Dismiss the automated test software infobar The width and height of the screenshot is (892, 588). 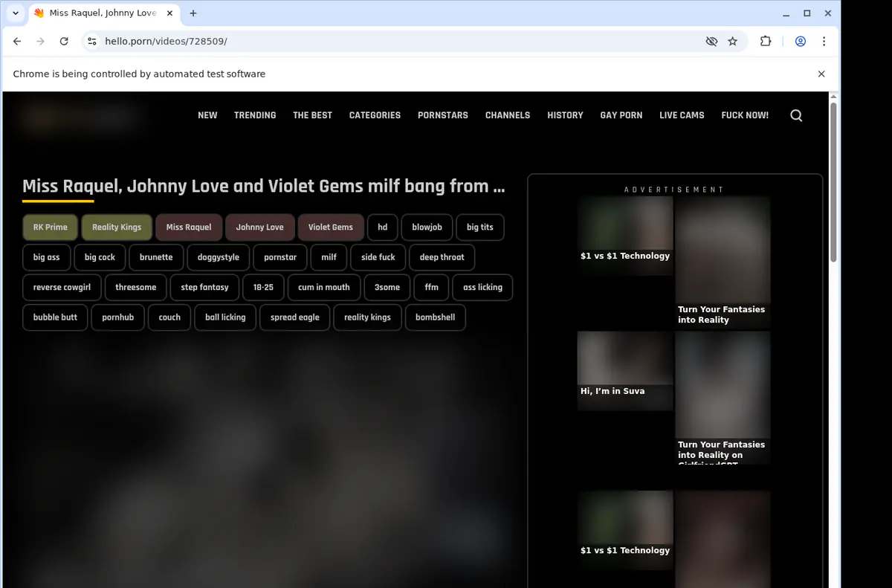(x=821, y=74)
